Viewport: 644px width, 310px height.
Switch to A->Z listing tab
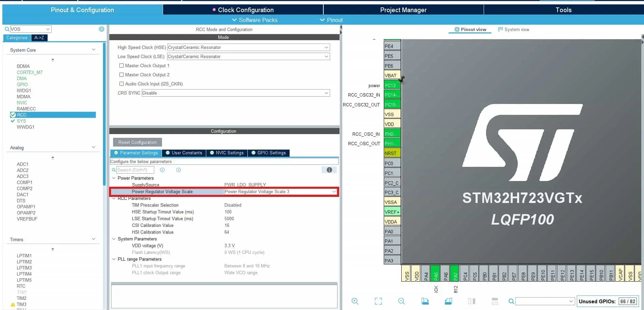39,37
